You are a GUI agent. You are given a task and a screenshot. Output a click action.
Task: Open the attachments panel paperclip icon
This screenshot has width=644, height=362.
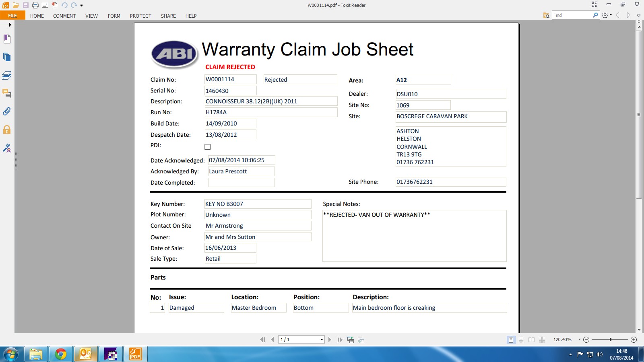coord(7,111)
